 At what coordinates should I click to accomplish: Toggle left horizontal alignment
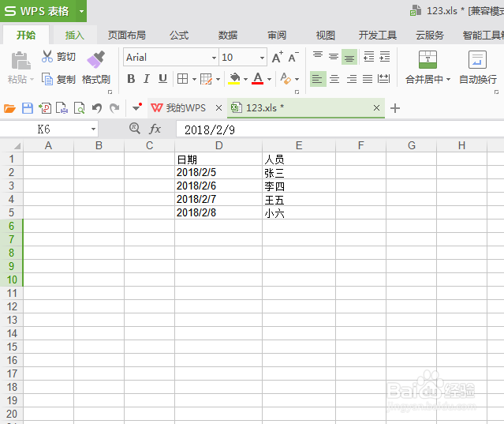point(318,79)
